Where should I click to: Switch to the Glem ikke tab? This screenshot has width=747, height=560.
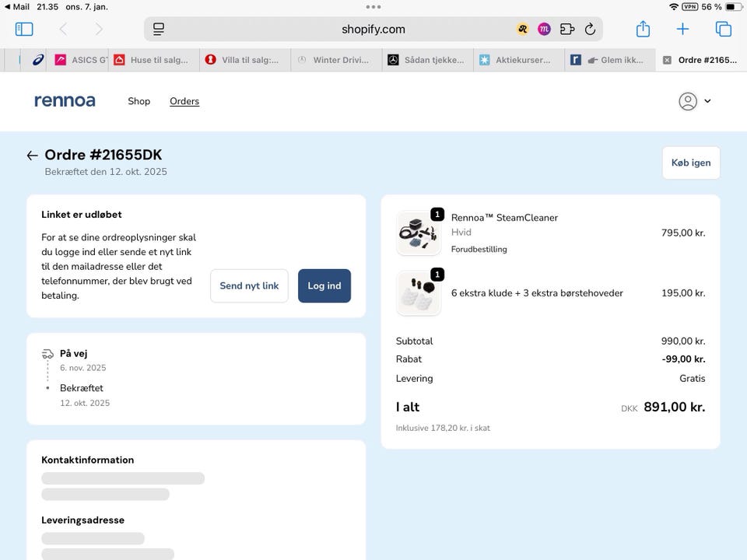[x=610, y=60]
